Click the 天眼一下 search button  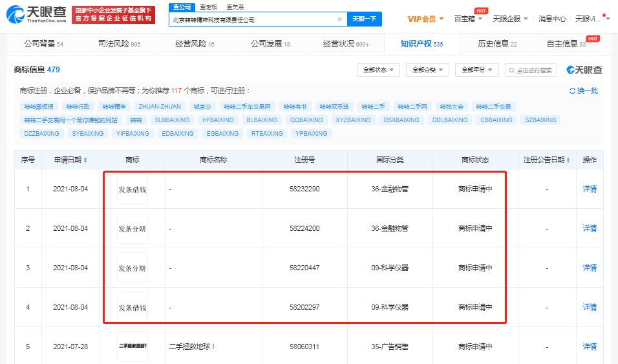pos(364,19)
